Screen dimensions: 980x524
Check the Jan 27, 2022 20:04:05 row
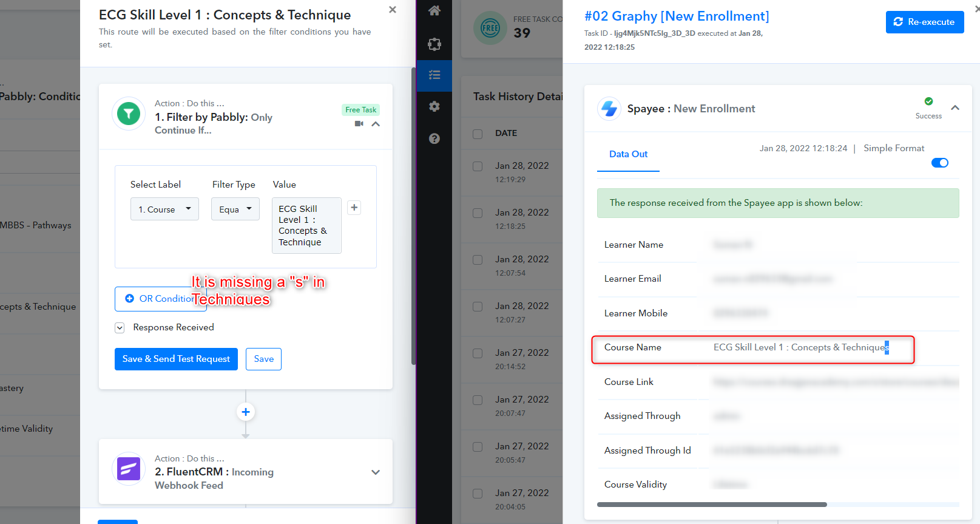coord(478,494)
